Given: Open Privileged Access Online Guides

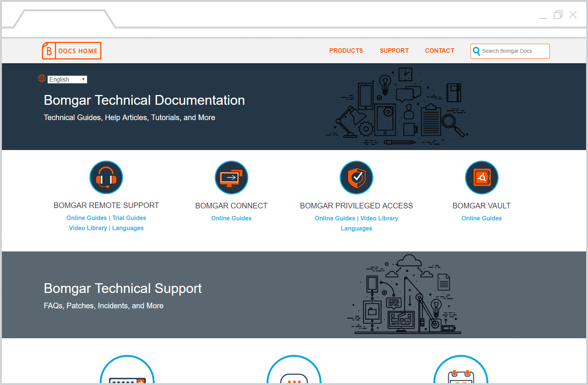Looking at the screenshot, I should point(335,218).
